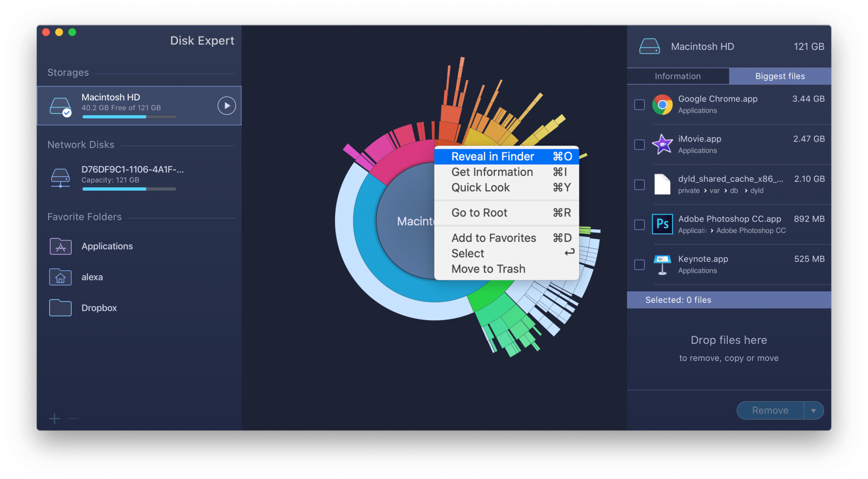
Task: Click the iMovie.app file name
Action: coord(699,139)
